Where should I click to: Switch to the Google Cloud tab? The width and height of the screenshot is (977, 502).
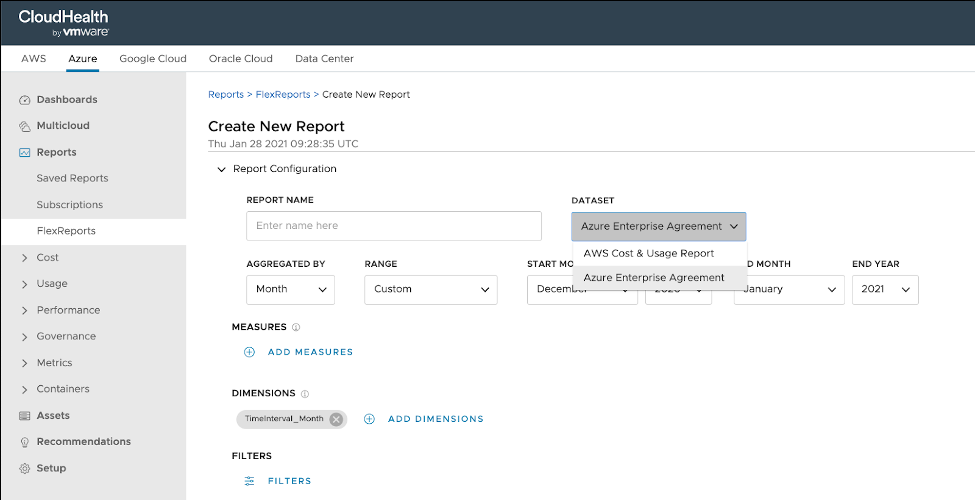click(x=153, y=59)
